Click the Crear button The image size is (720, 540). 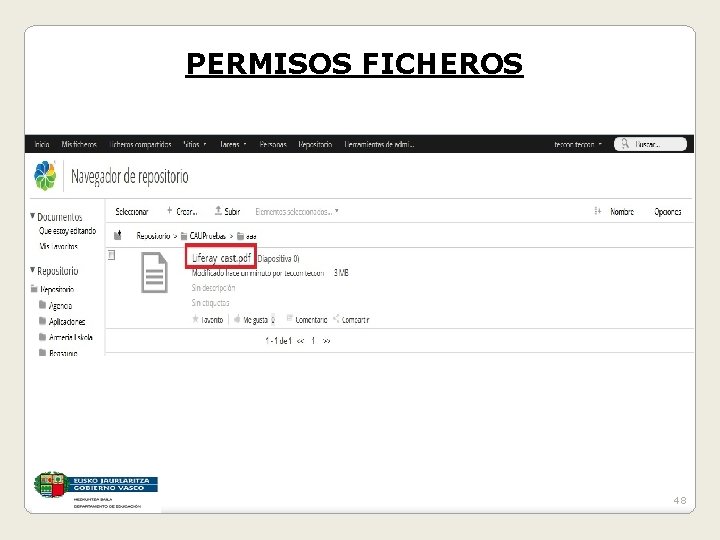[x=182, y=211]
